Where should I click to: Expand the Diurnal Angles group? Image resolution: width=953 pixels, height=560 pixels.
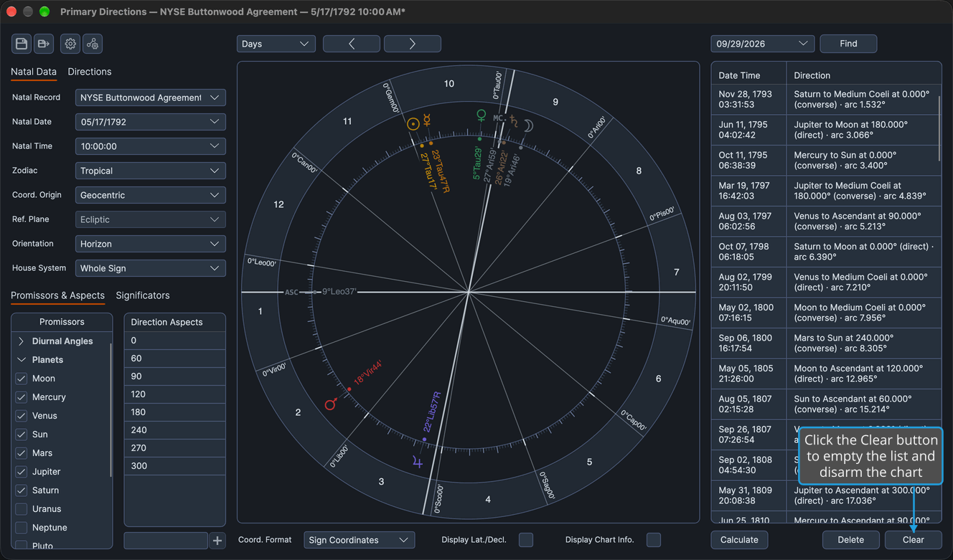[x=21, y=341]
